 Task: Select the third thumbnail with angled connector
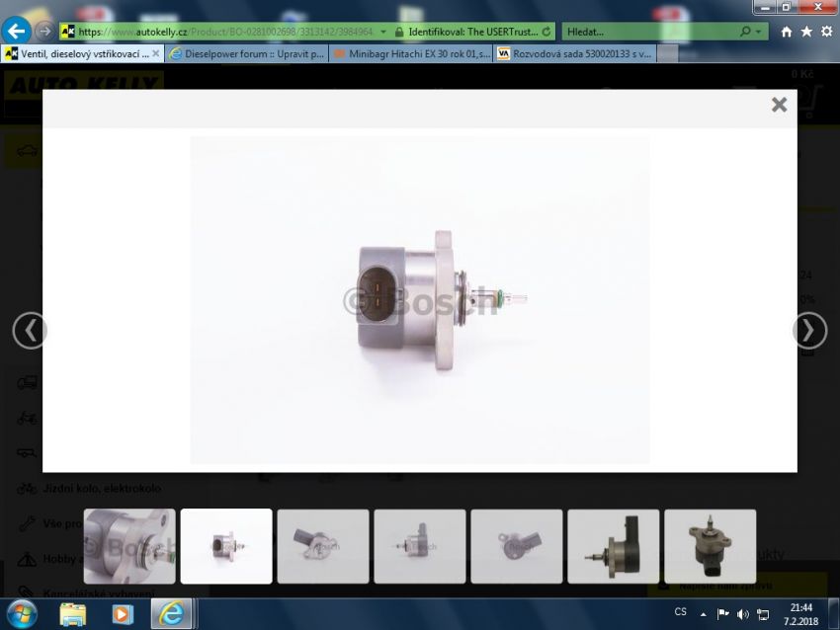pyautogui.click(x=323, y=546)
